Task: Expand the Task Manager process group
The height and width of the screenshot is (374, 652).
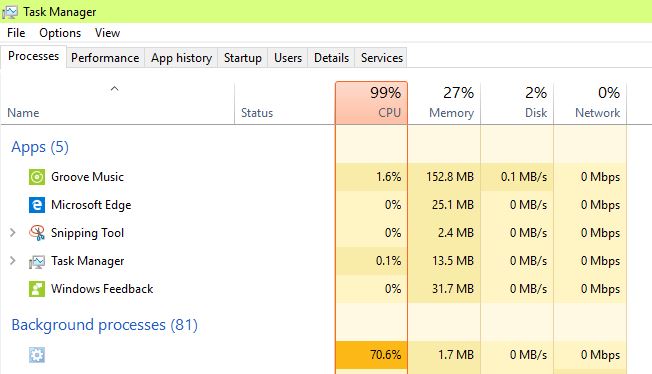Action: 12,261
